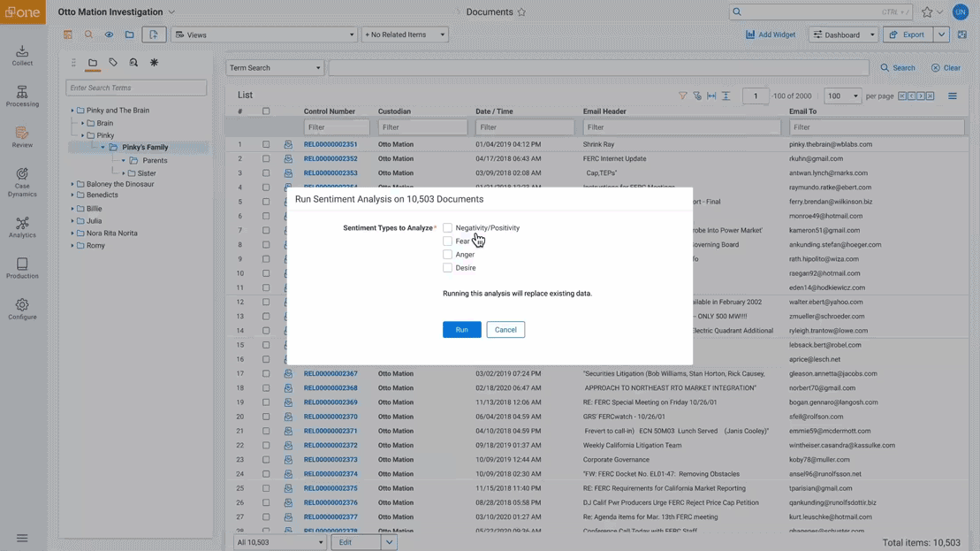Open the Production sidebar section

22,268
